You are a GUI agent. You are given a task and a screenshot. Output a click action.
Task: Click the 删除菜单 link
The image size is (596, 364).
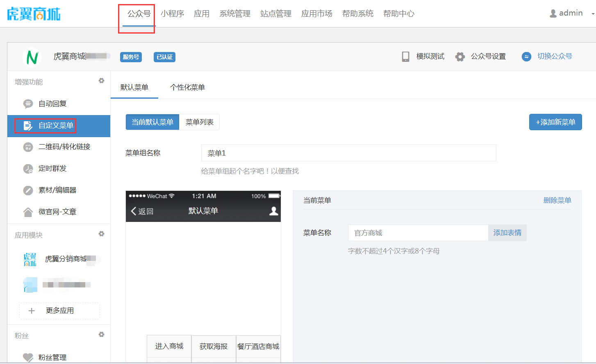557,200
